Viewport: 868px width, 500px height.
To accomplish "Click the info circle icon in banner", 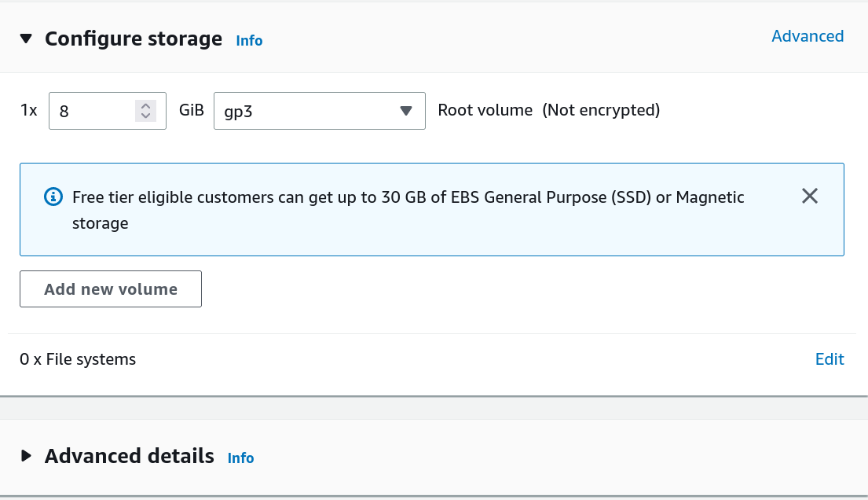I will pyautogui.click(x=53, y=197).
